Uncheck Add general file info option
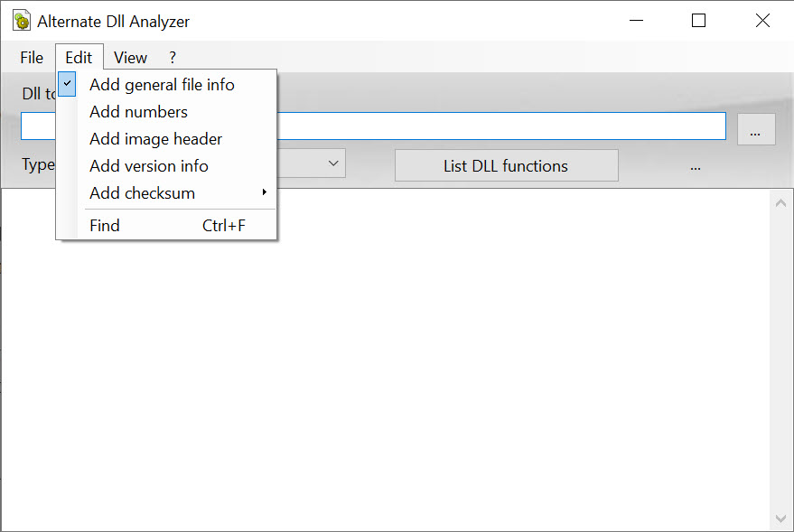794x532 pixels. pos(166,85)
